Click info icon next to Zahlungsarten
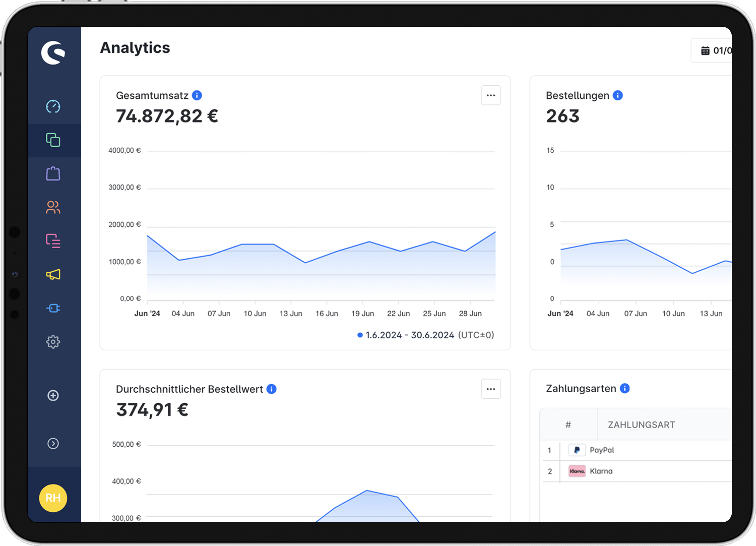756x546 pixels. pos(625,388)
